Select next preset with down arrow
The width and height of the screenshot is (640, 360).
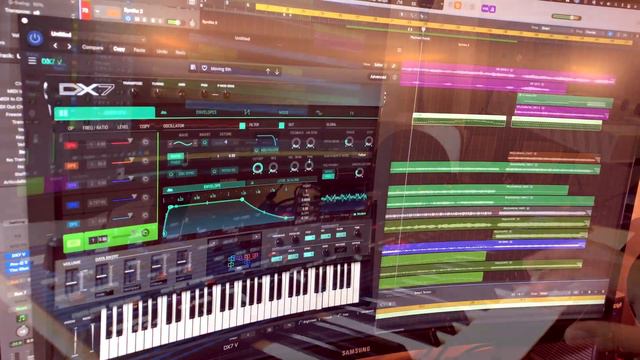coord(277,71)
